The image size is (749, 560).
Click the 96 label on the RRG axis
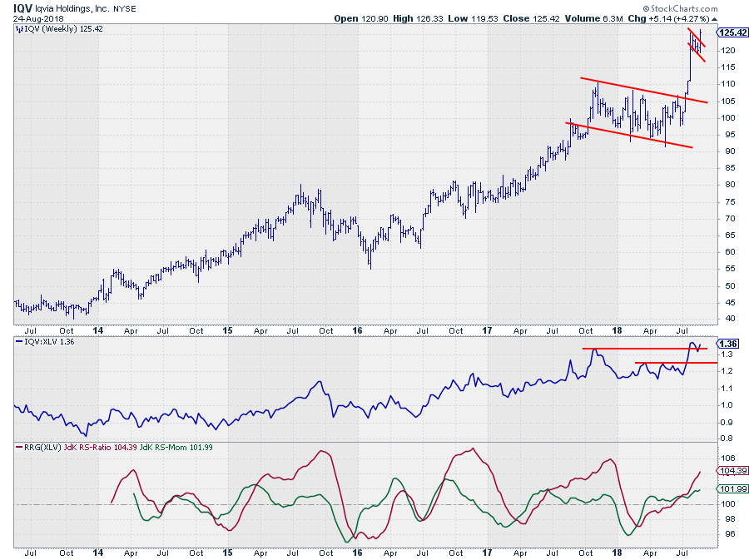[x=731, y=535]
